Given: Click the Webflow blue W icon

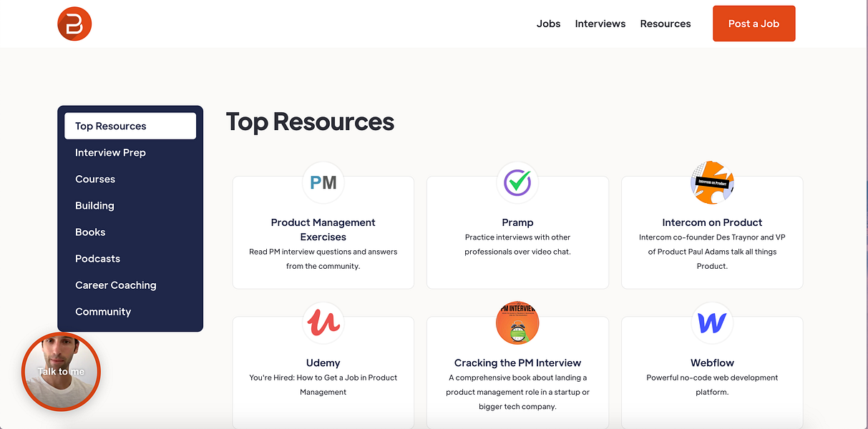Looking at the screenshot, I should click(x=712, y=322).
